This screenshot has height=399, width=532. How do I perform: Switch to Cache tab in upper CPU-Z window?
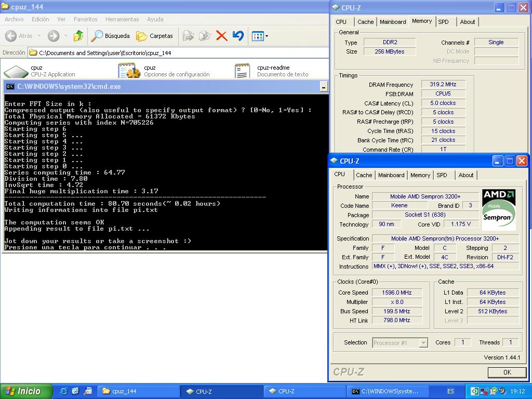click(x=365, y=22)
